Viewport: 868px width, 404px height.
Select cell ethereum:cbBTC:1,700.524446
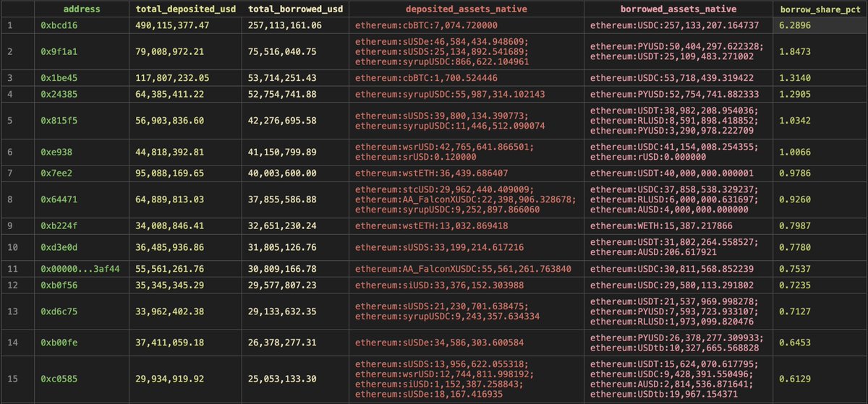[x=426, y=78]
